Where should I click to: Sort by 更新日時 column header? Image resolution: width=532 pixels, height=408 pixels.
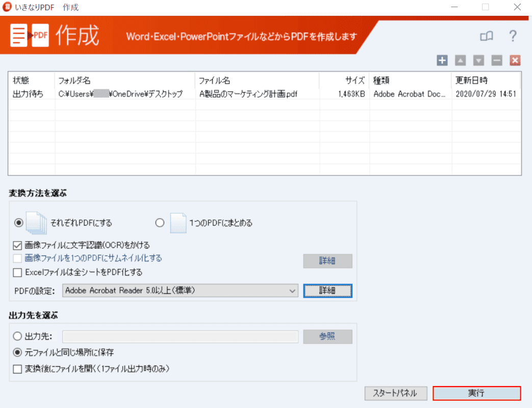click(486, 81)
